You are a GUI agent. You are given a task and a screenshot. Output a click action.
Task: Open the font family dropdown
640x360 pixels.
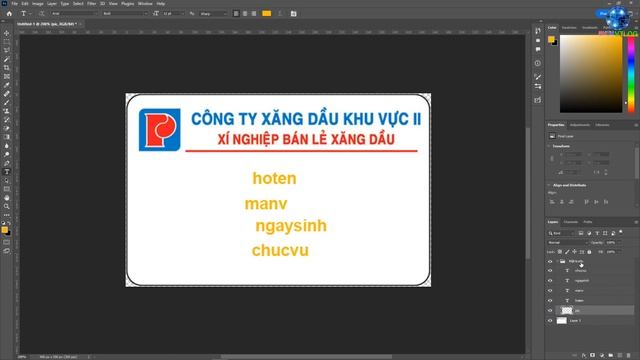[x=74, y=13]
